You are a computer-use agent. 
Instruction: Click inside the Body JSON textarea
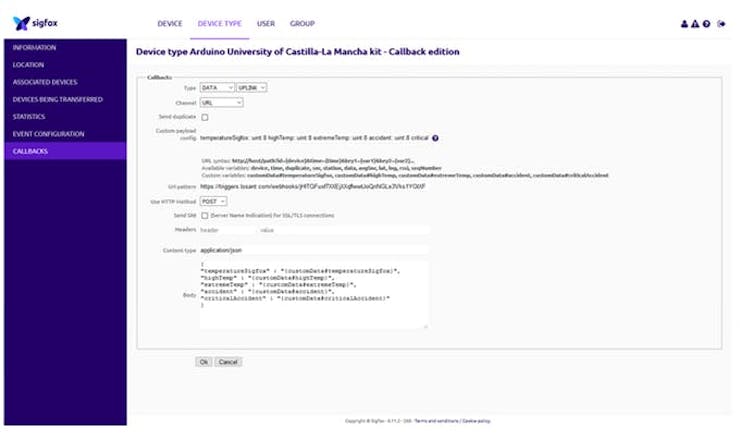coord(314,294)
